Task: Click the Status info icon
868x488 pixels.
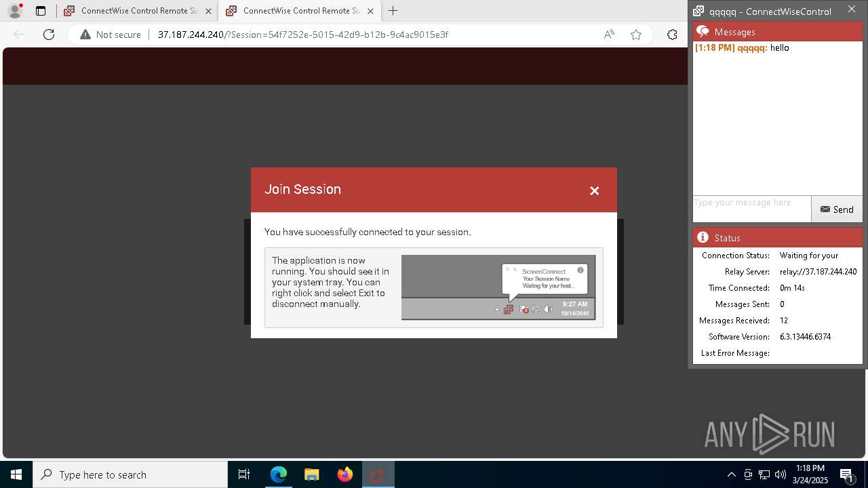Action: (x=703, y=237)
